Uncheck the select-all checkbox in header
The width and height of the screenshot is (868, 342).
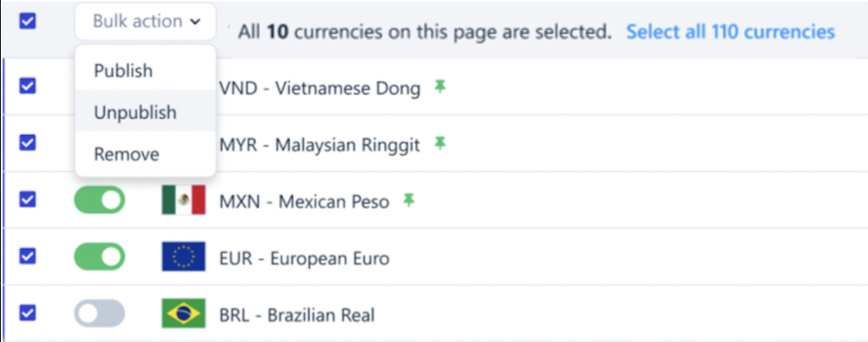[28, 21]
